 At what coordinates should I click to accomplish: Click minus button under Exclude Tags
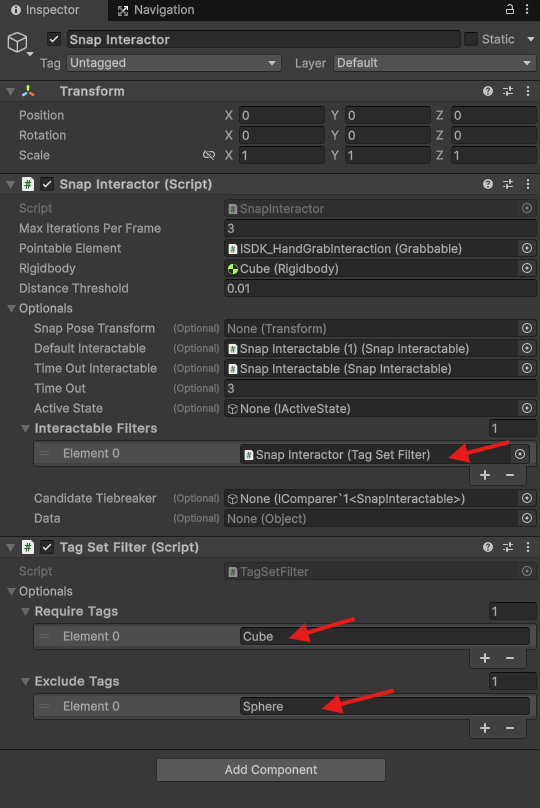(510, 728)
